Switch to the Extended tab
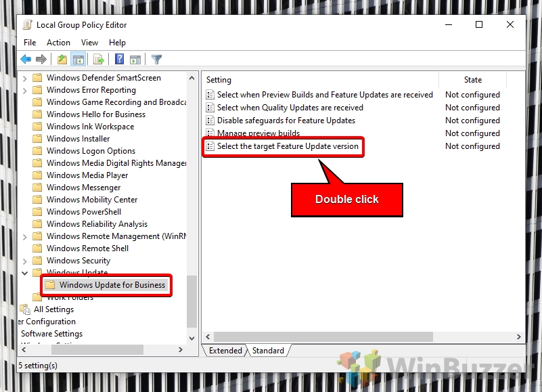 click(225, 351)
